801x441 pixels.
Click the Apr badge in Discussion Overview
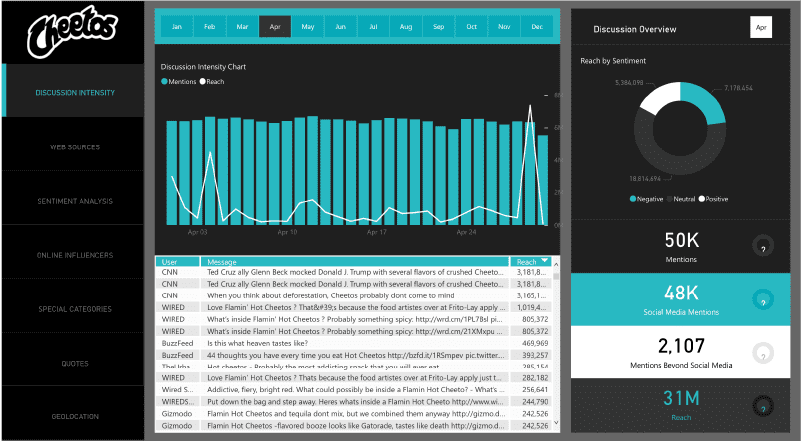point(761,28)
